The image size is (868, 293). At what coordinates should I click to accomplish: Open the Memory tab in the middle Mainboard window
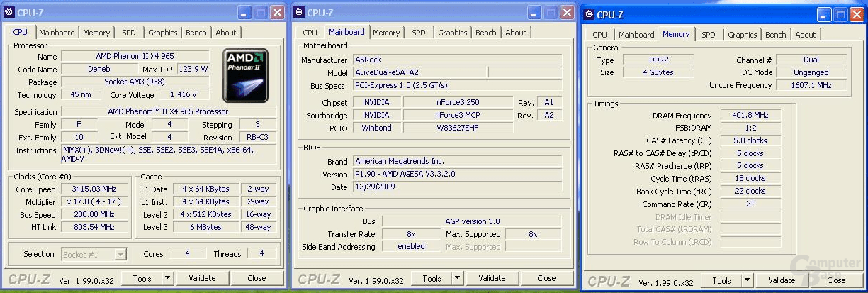pyautogui.click(x=386, y=33)
